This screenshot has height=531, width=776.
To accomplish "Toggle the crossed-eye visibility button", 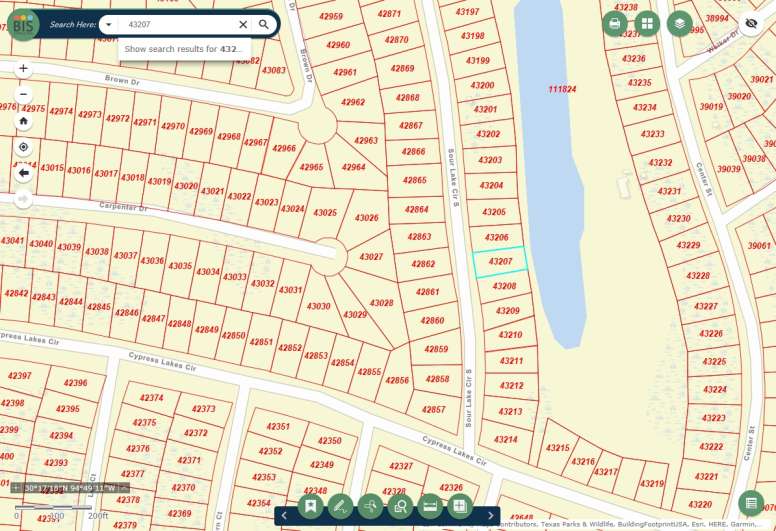I will 751,23.
